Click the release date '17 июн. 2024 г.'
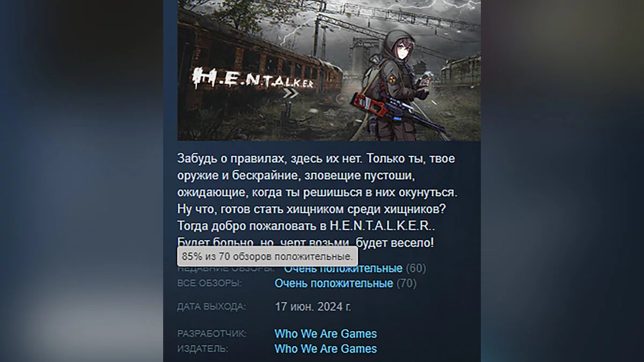The width and height of the screenshot is (644, 362). pyautogui.click(x=313, y=307)
